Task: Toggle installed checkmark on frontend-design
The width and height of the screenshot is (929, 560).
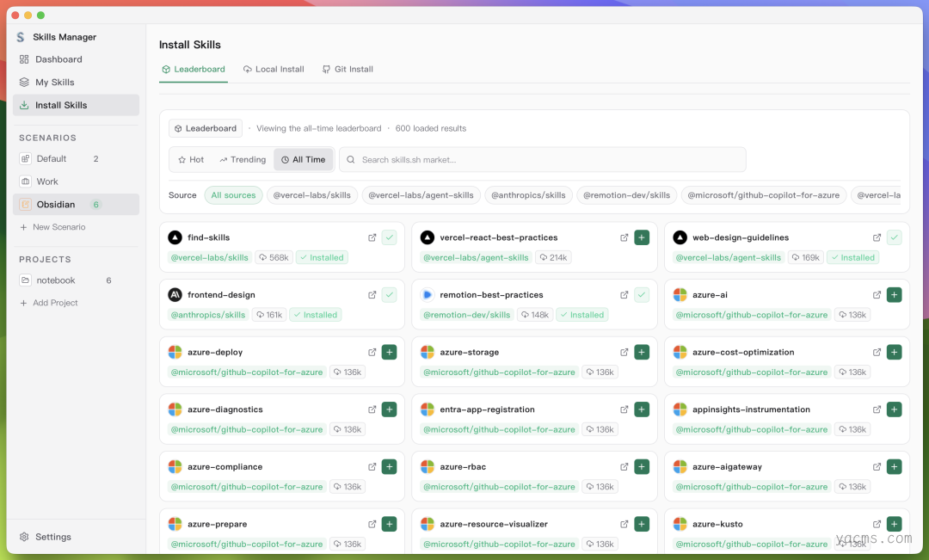Action: (x=390, y=294)
